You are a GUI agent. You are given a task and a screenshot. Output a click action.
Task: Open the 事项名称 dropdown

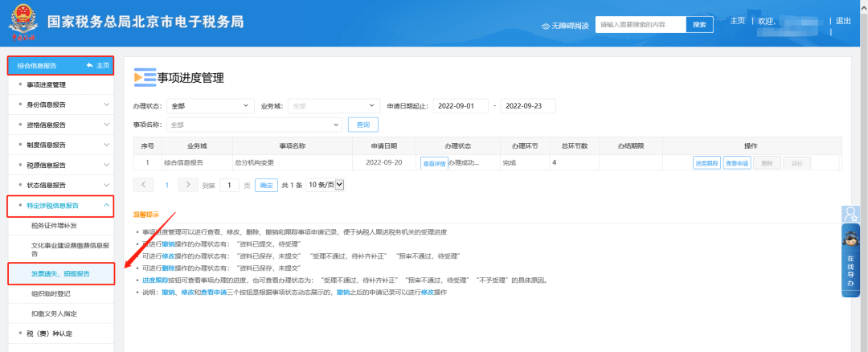pos(254,125)
